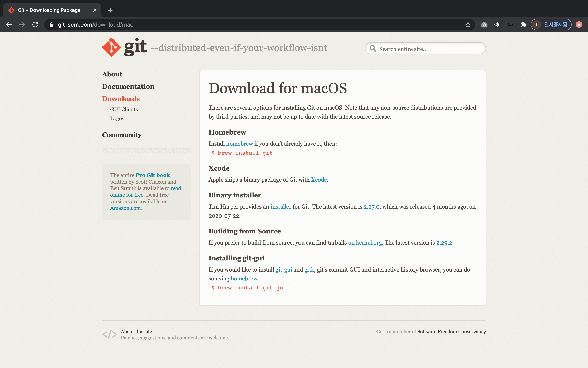The width and height of the screenshot is (588, 368).
Task: Open the git-gui link
Action: 284,270
